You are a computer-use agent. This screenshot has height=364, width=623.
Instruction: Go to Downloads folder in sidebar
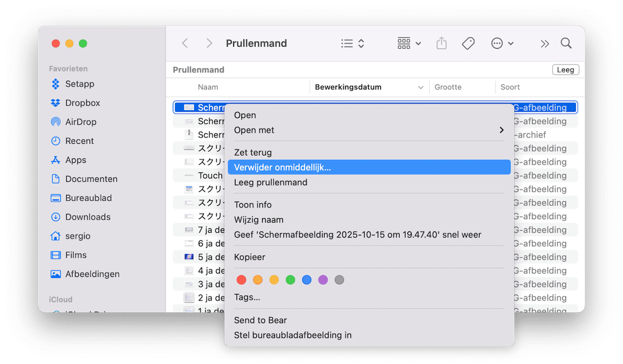point(87,217)
